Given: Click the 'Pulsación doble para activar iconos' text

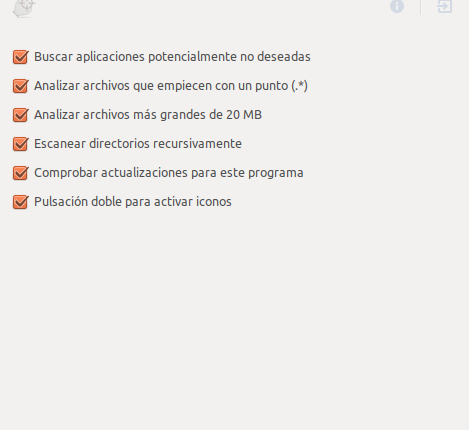Looking at the screenshot, I should pos(133,202).
